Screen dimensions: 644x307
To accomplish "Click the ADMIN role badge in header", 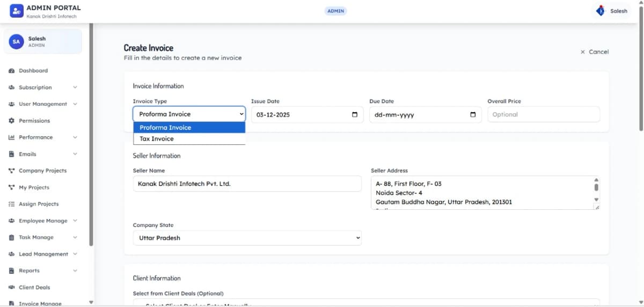I will tap(336, 11).
